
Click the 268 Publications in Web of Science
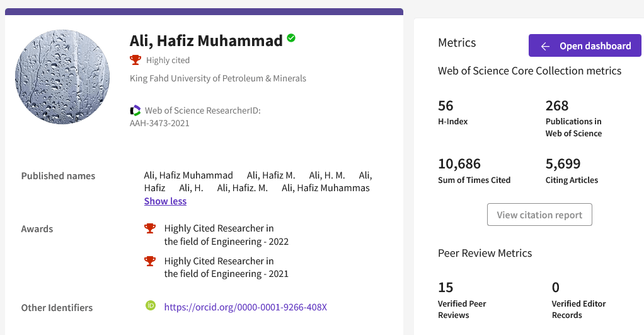tap(557, 105)
